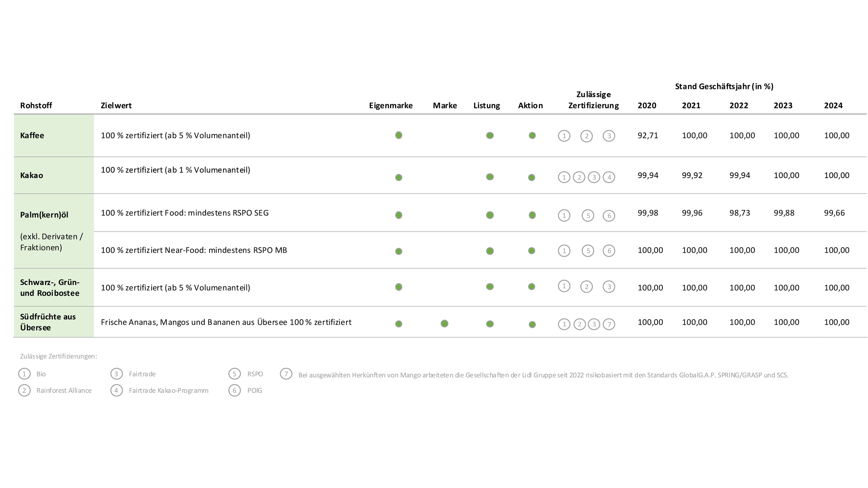Image resolution: width=868 pixels, height=488 pixels.
Task: Click the Tee row Aktion green dot
Action: (532, 287)
